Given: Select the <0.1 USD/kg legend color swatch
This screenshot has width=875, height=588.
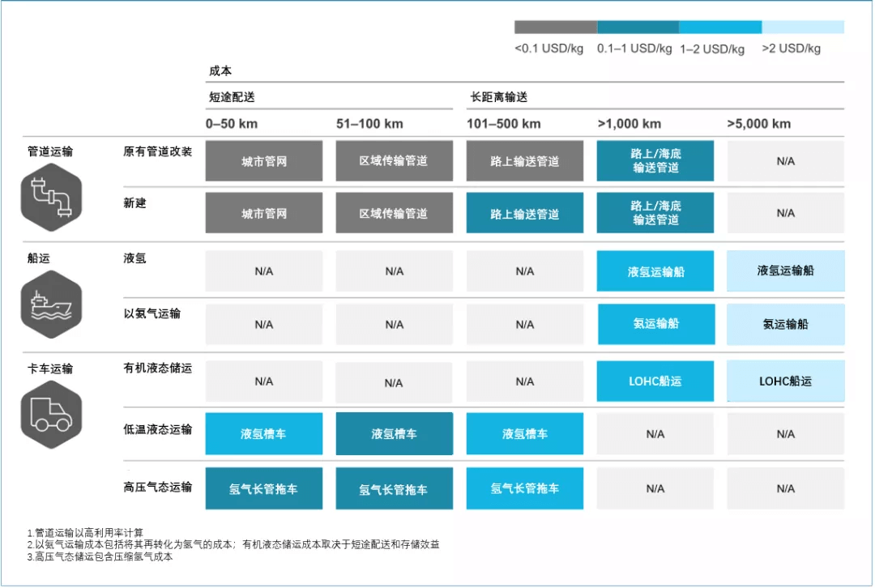Looking at the screenshot, I should [x=554, y=25].
